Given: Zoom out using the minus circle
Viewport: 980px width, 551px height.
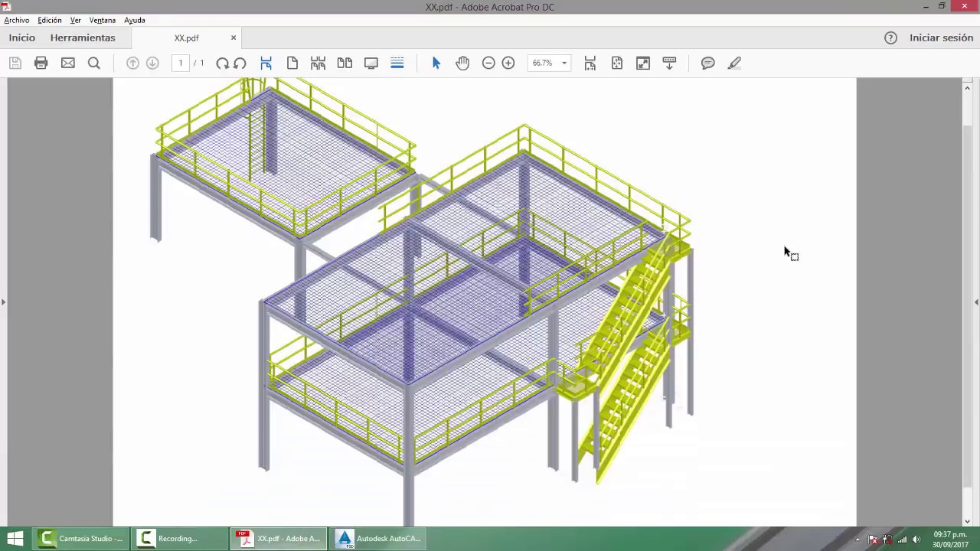Looking at the screenshot, I should (488, 64).
